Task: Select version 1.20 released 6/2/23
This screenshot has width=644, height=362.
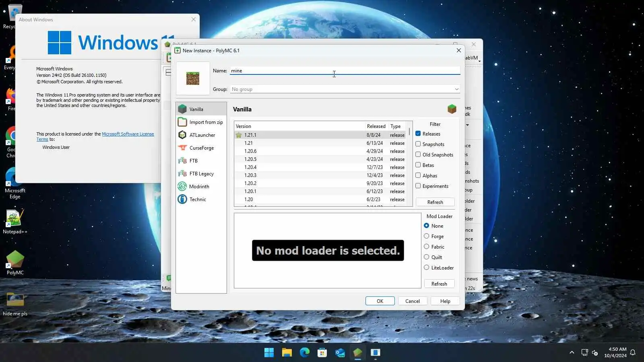Action: 320,200
